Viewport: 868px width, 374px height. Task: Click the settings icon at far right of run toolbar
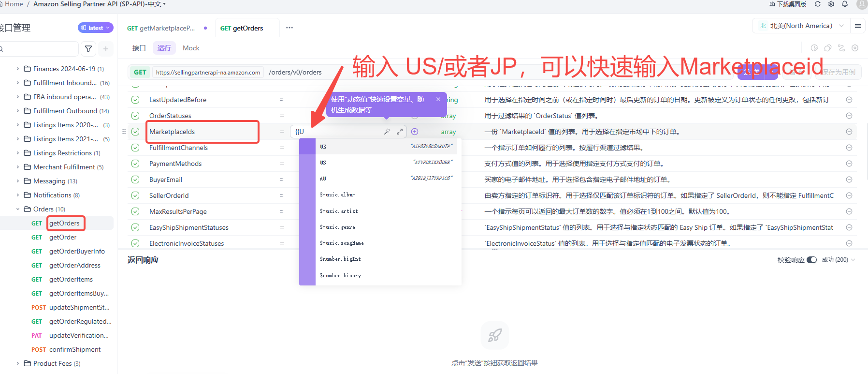click(x=855, y=48)
